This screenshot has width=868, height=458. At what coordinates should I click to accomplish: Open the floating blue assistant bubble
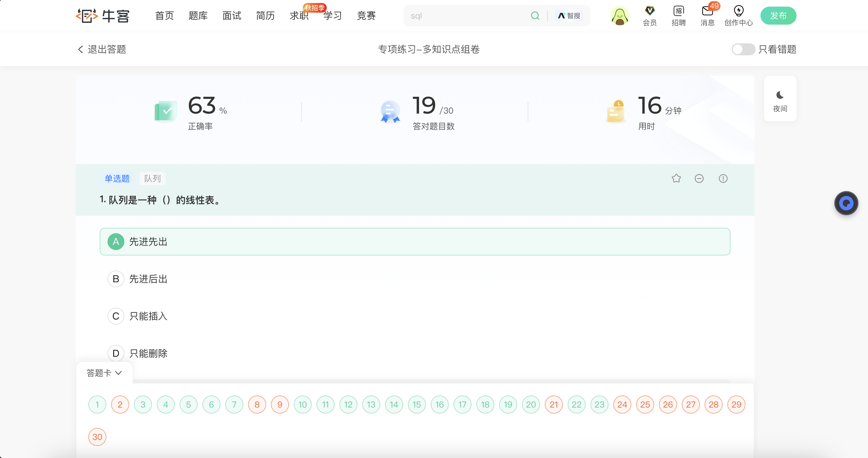846,203
